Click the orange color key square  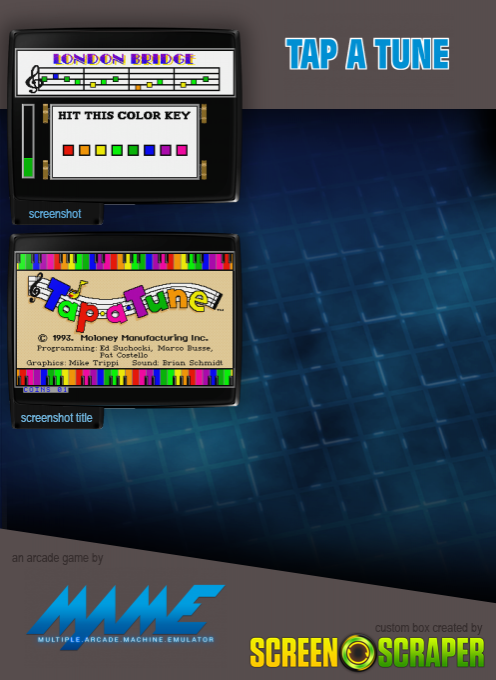85,150
